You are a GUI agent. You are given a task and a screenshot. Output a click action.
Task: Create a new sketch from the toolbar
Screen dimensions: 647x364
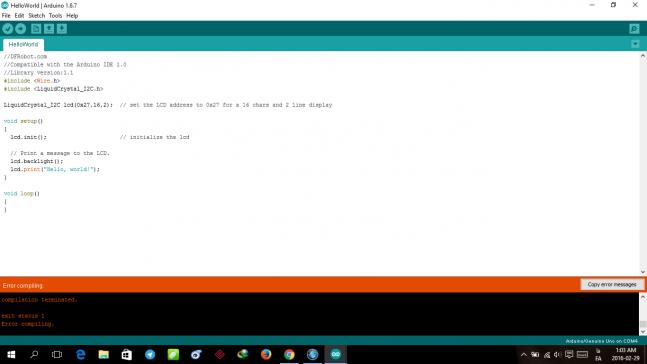(36, 28)
